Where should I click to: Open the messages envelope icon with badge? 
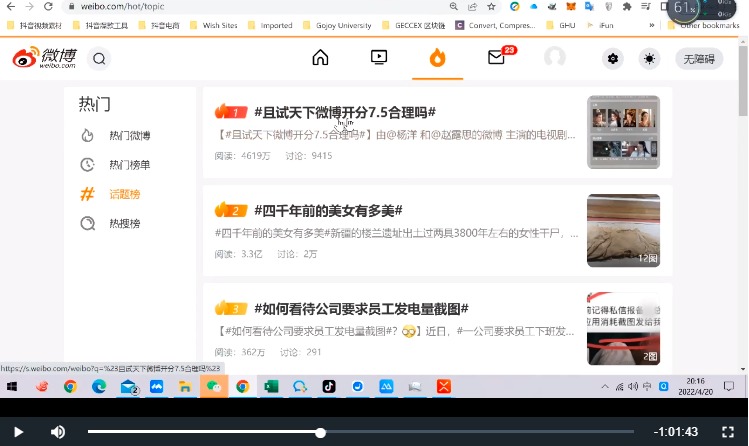point(496,58)
